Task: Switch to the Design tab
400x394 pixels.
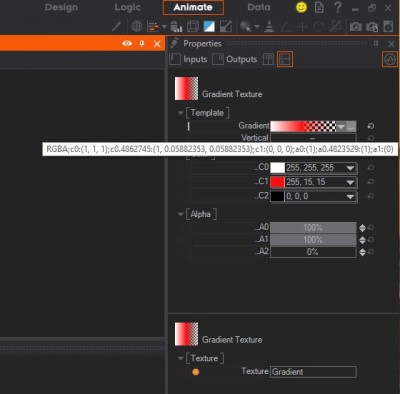Action: (x=61, y=7)
